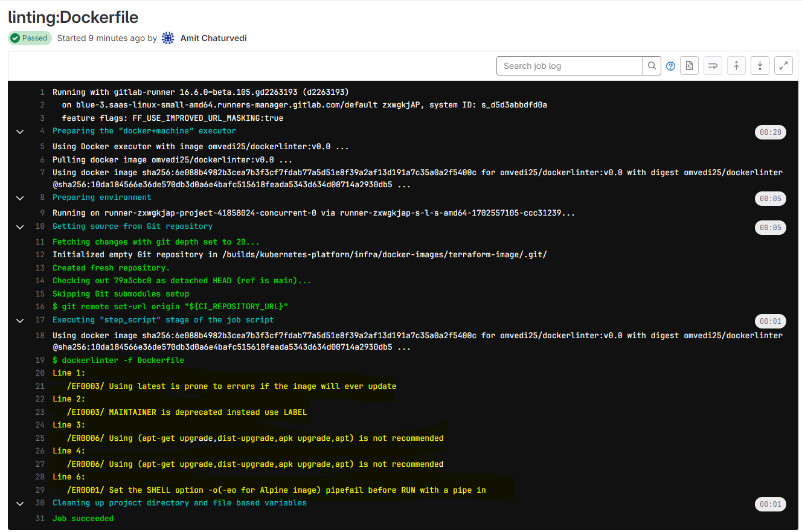Click inside the Search job log field
The image size is (802, 532).
point(569,66)
